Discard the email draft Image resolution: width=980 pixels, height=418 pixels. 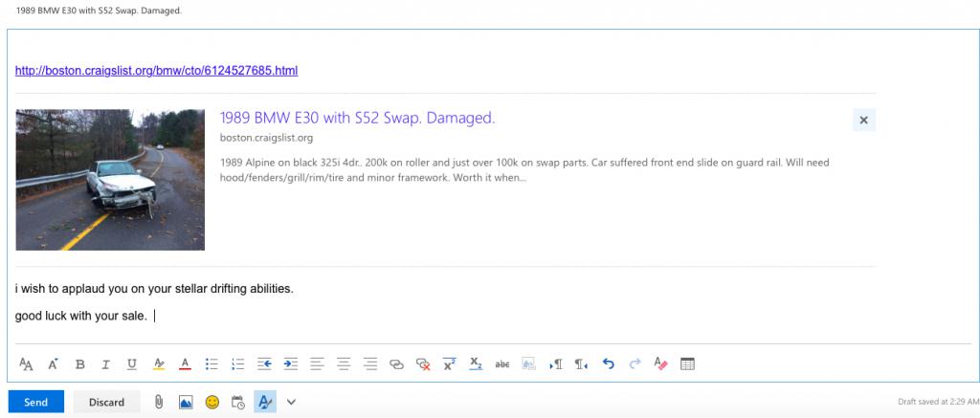pos(106,403)
